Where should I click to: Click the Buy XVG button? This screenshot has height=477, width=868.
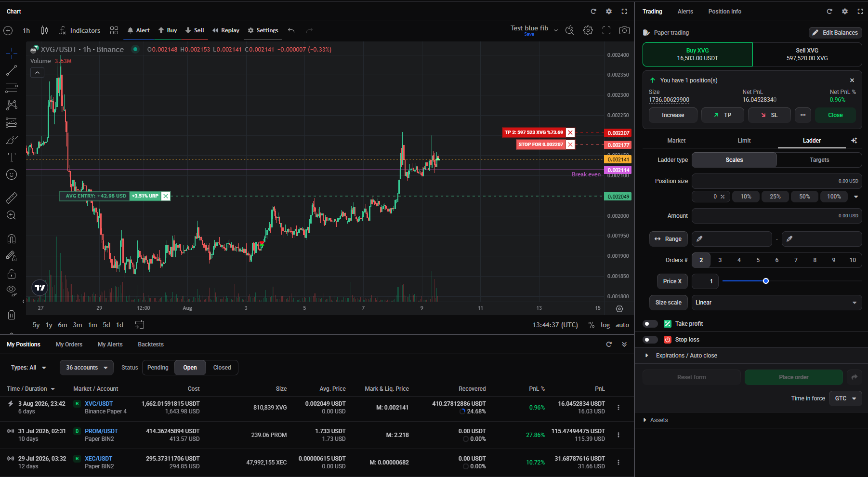pyautogui.click(x=697, y=54)
